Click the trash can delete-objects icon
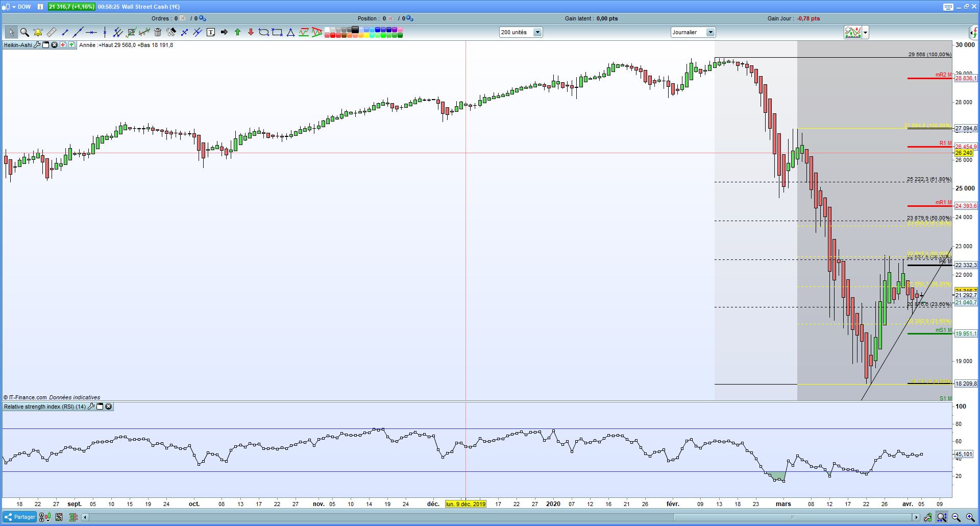The image size is (980, 526). pyautogui.click(x=158, y=32)
